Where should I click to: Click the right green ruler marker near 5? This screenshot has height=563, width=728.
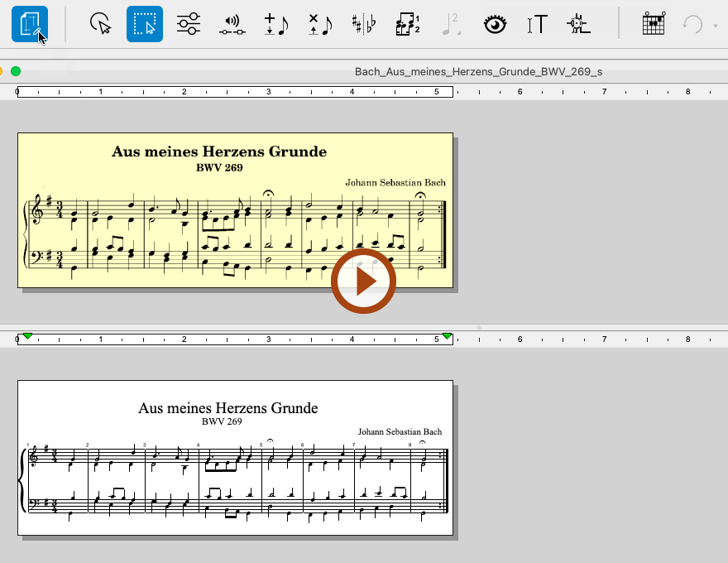pos(447,336)
